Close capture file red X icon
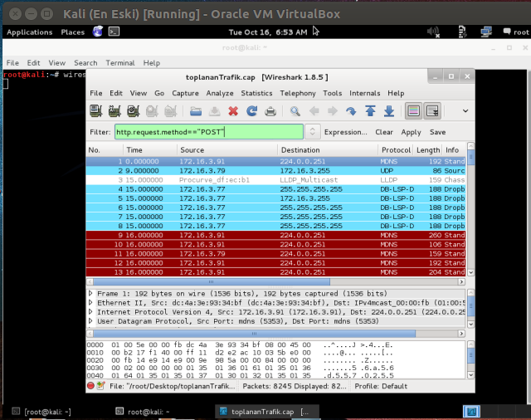The image size is (531, 420). pos(233,111)
